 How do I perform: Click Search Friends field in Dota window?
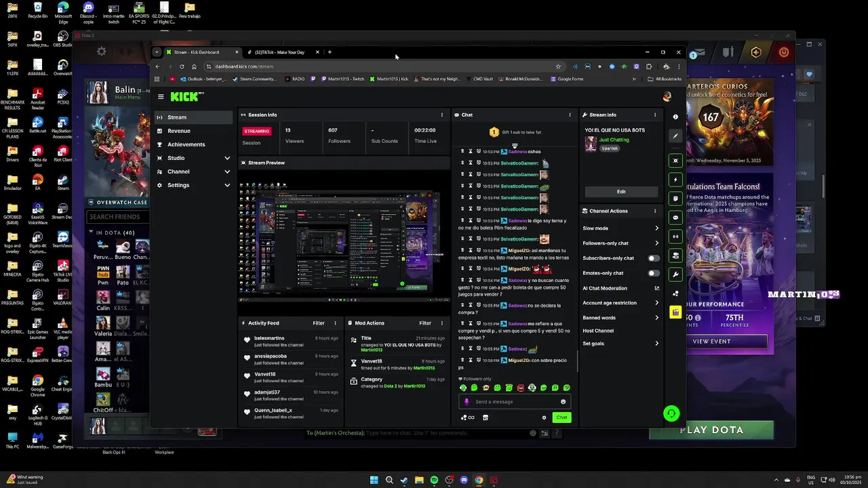pos(117,217)
